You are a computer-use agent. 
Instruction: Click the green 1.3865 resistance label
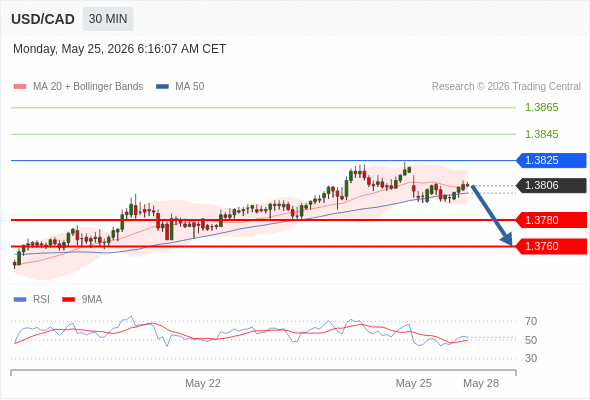[x=541, y=108]
